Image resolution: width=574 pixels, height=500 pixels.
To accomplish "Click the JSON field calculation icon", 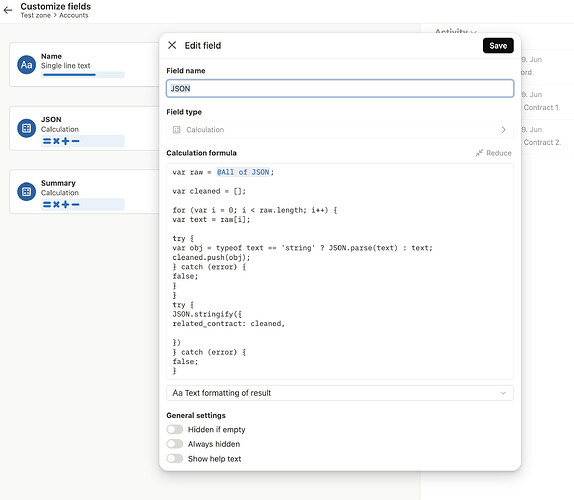I will tap(26, 128).
